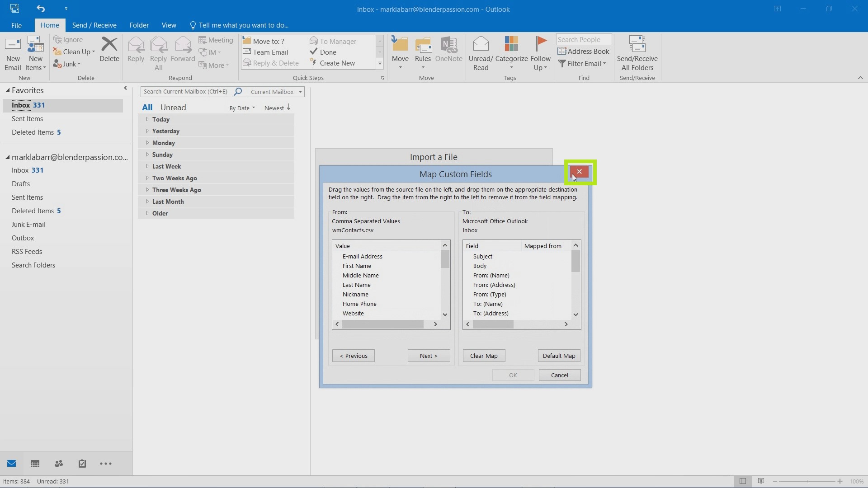Create a New Email

(13, 53)
